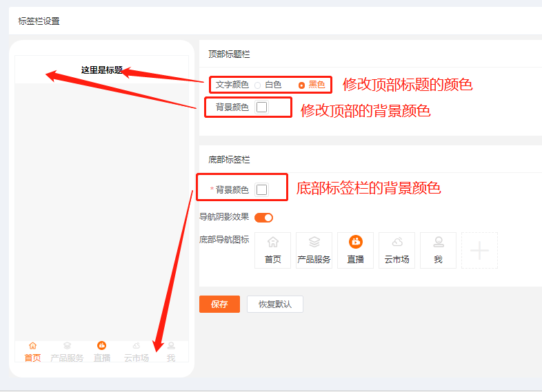Click 这里是标题 preview title text
542x392 pixels.
[102, 70]
